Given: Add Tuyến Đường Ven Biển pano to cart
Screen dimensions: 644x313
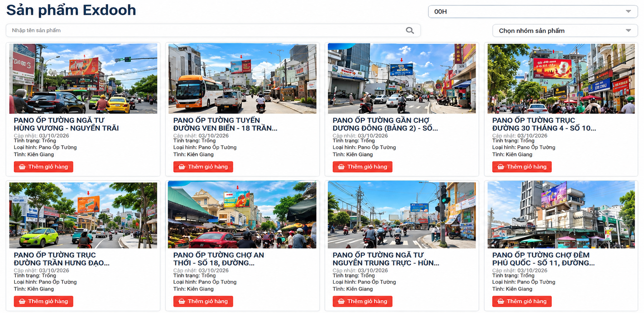Looking at the screenshot, I should pos(203,167).
